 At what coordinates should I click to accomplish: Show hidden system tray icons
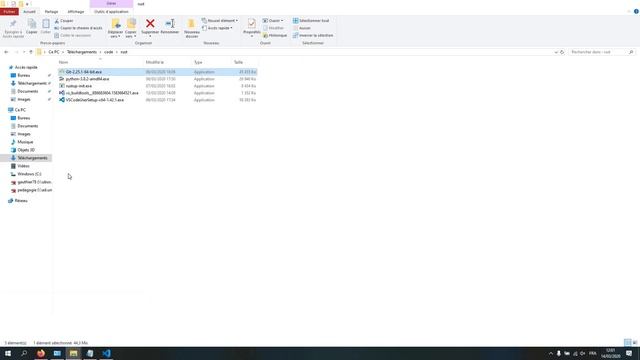pyautogui.click(x=551, y=353)
